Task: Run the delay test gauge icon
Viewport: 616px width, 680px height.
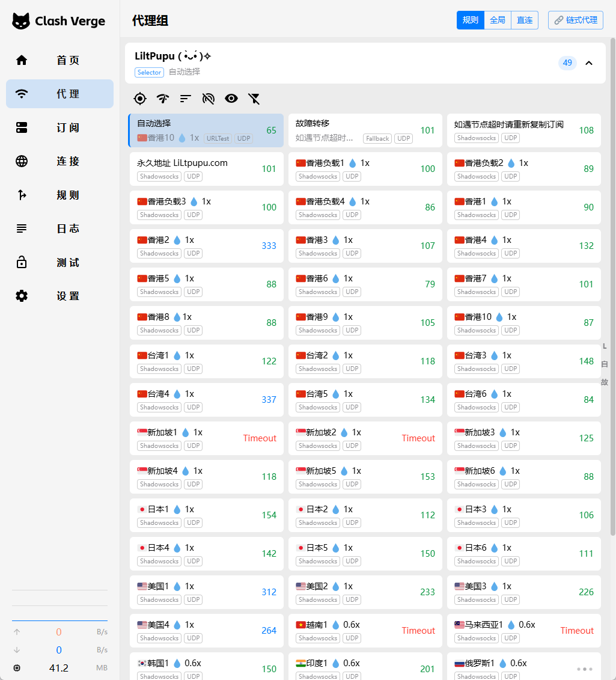Action: click(x=163, y=99)
